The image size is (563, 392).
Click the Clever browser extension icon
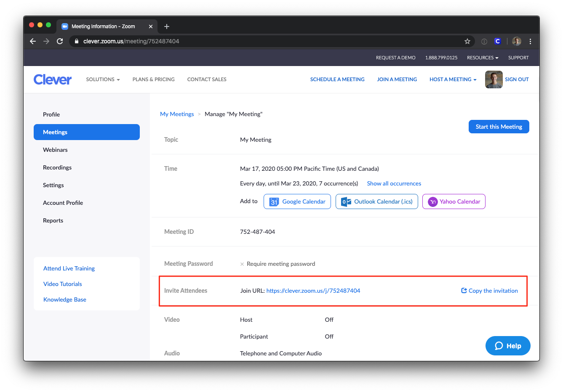pos(497,41)
